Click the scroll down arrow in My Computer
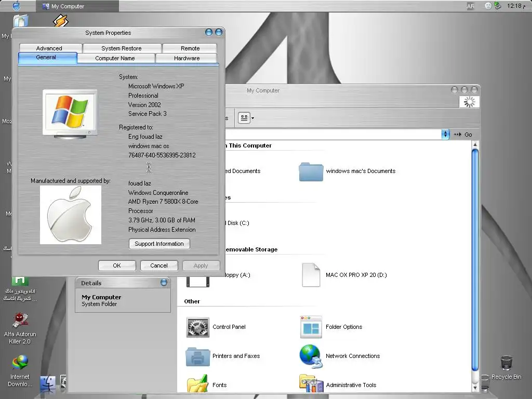532x399 pixels. 475,387
